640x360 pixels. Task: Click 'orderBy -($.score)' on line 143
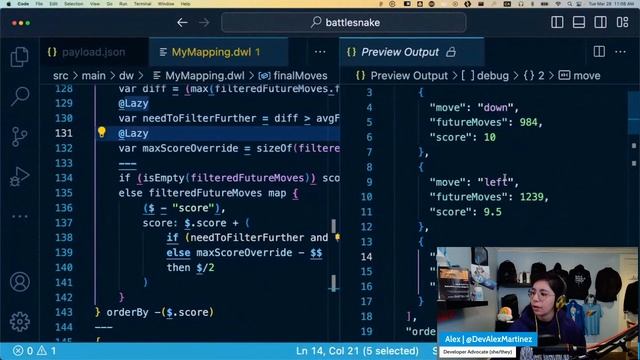(160, 312)
